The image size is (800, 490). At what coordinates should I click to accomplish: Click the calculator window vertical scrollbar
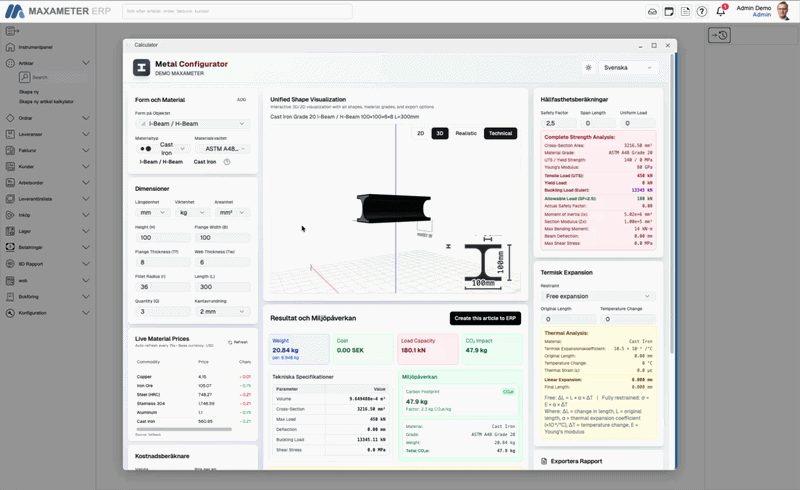pos(673,204)
